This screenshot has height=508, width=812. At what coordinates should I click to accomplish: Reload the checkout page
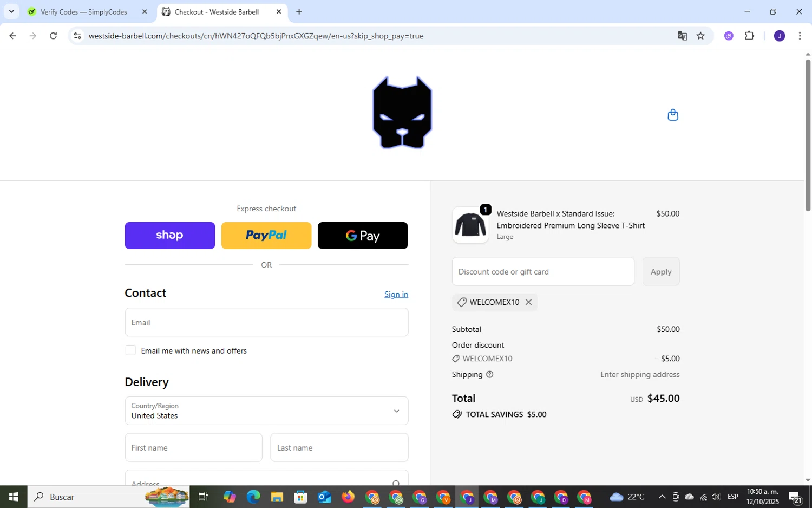point(53,36)
